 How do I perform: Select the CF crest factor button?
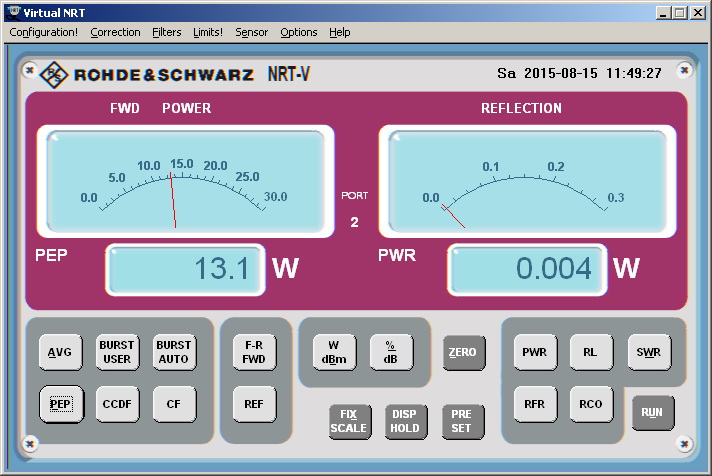[x=174, y=404]
